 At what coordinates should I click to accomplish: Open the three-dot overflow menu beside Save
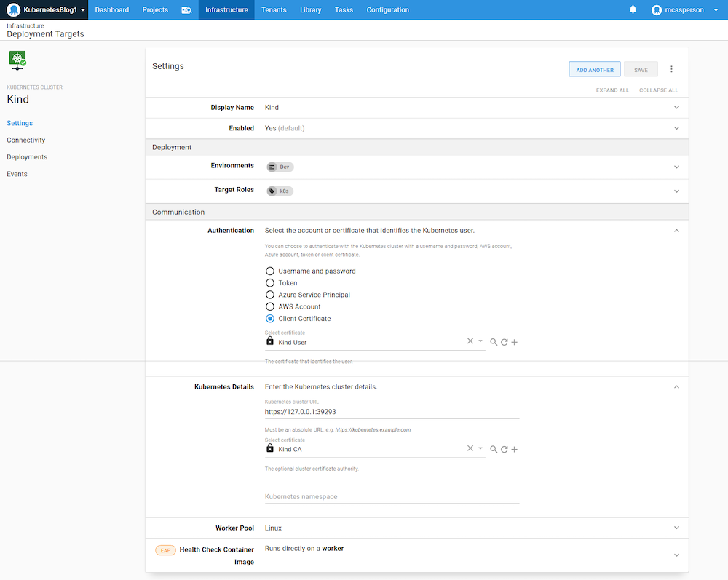pyautogui.click(x=671, y=70)
